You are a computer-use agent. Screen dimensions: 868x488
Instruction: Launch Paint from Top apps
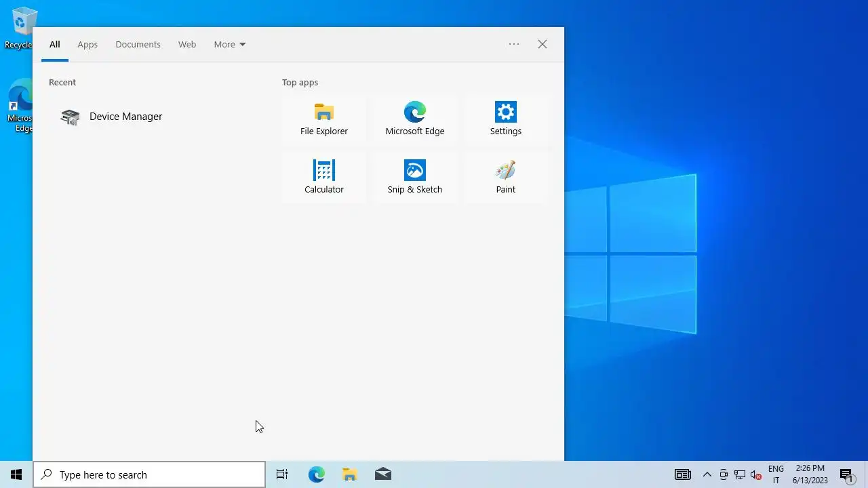click(x=506, y=177)
